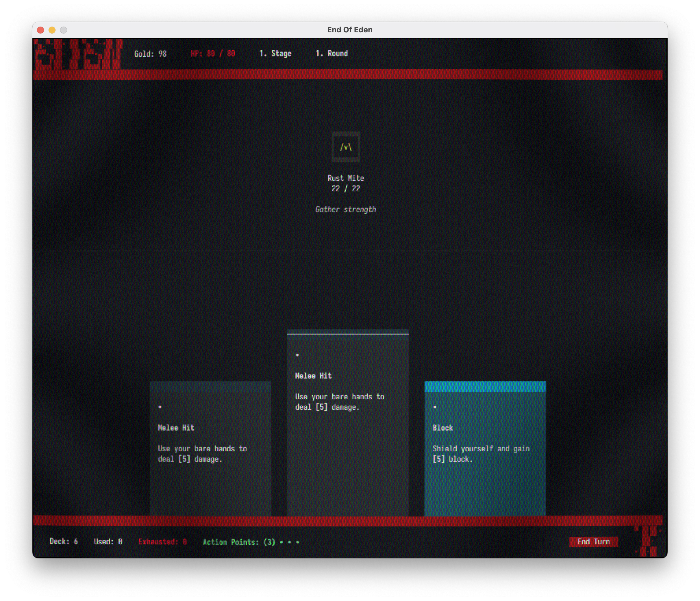Click the Gold: 98 label
700x601 pixels.
[150, 54]
